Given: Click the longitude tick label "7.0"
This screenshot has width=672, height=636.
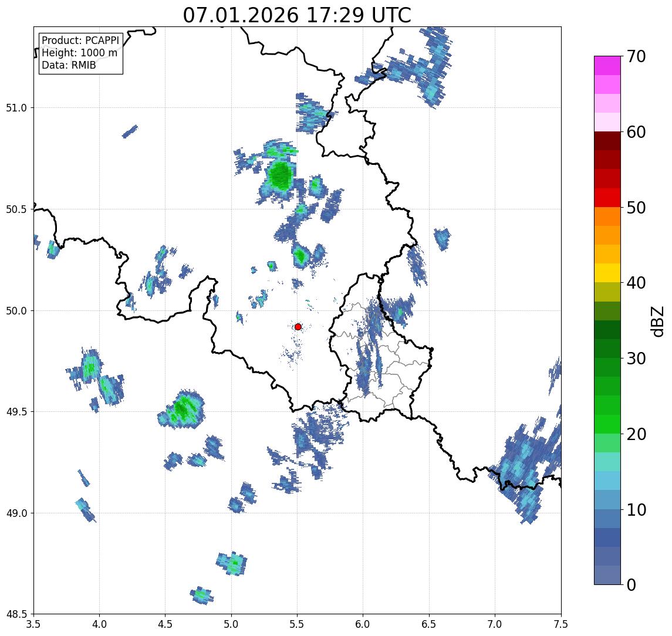Looking at the screenshot, I should 495,624.
